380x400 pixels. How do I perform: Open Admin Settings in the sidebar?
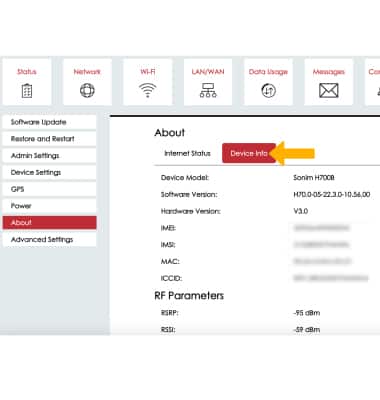[49, 156]
